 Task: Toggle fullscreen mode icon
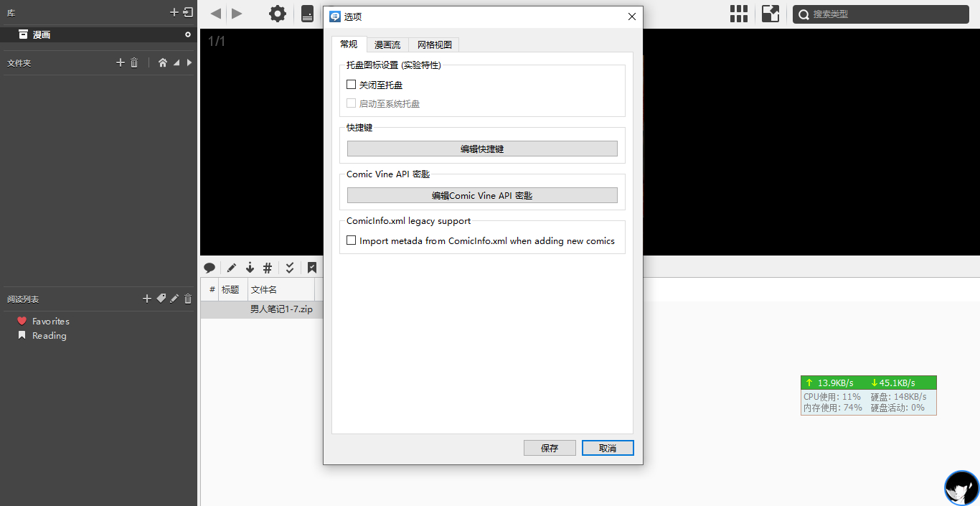(771, 14)
